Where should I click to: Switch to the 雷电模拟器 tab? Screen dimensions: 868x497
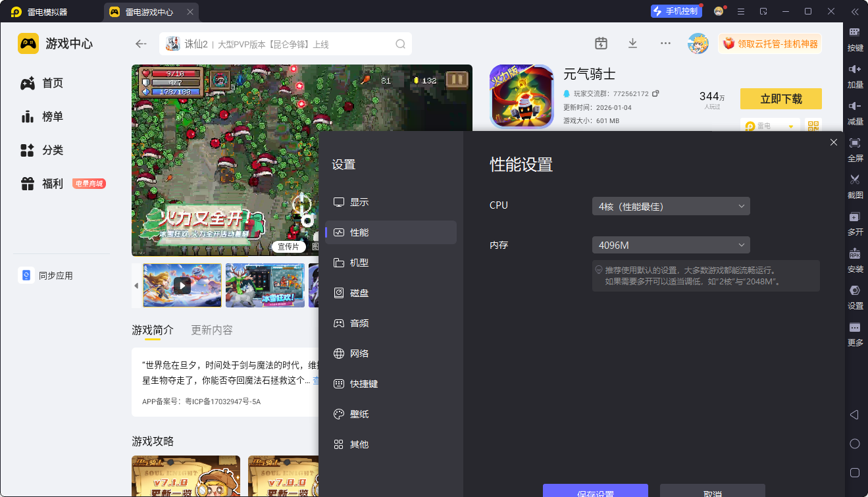point(41,12)
